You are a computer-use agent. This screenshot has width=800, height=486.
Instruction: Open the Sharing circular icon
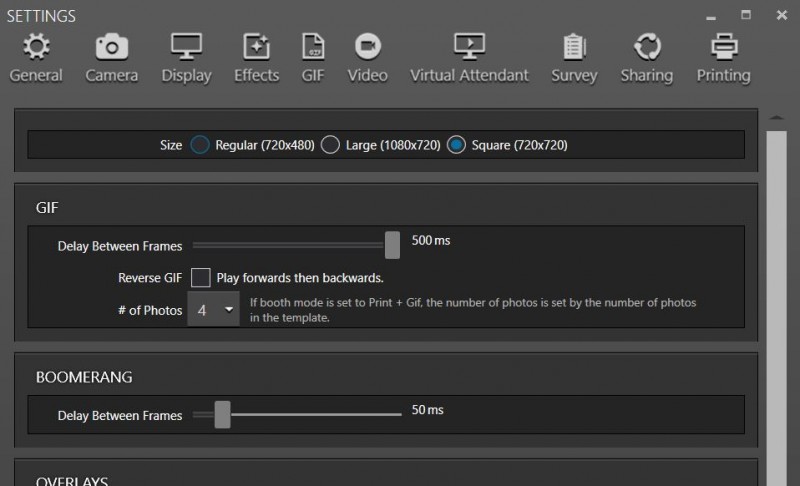click(647, 47)
